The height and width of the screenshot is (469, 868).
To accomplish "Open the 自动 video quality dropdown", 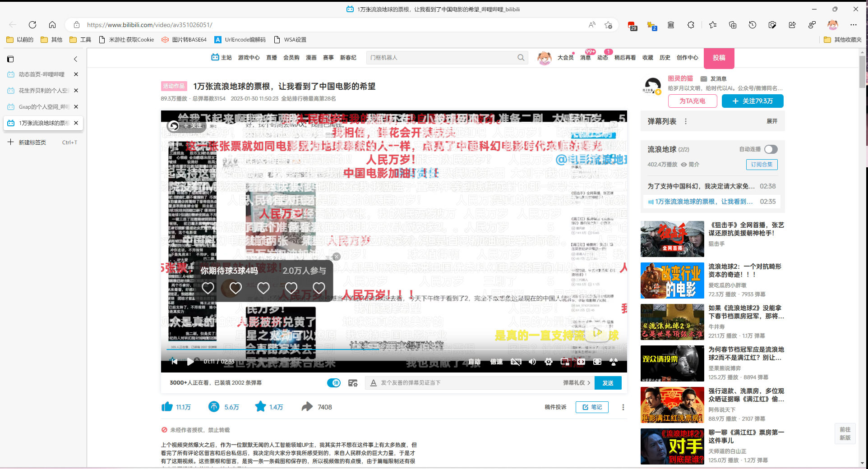I will 475,362.
